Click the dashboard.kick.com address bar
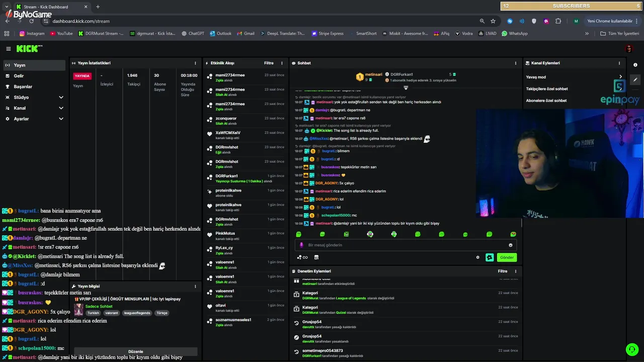644x362 pixels. click(262, 21)
